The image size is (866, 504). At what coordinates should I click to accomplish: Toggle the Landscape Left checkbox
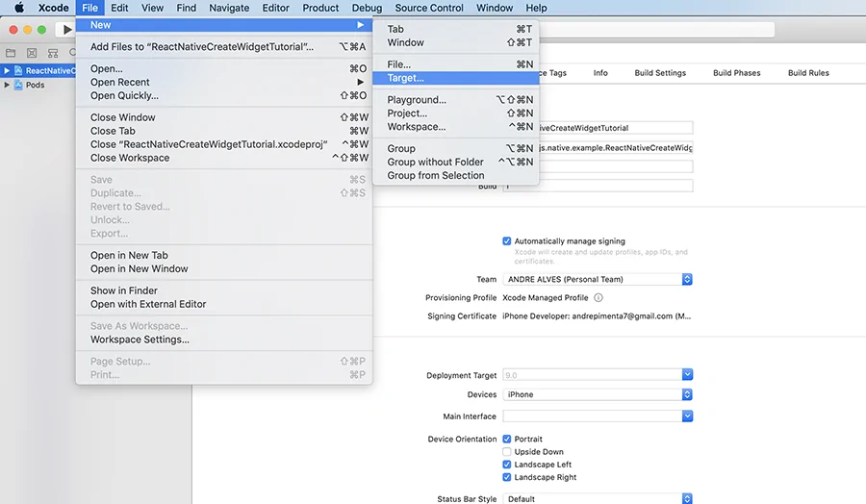506,465
